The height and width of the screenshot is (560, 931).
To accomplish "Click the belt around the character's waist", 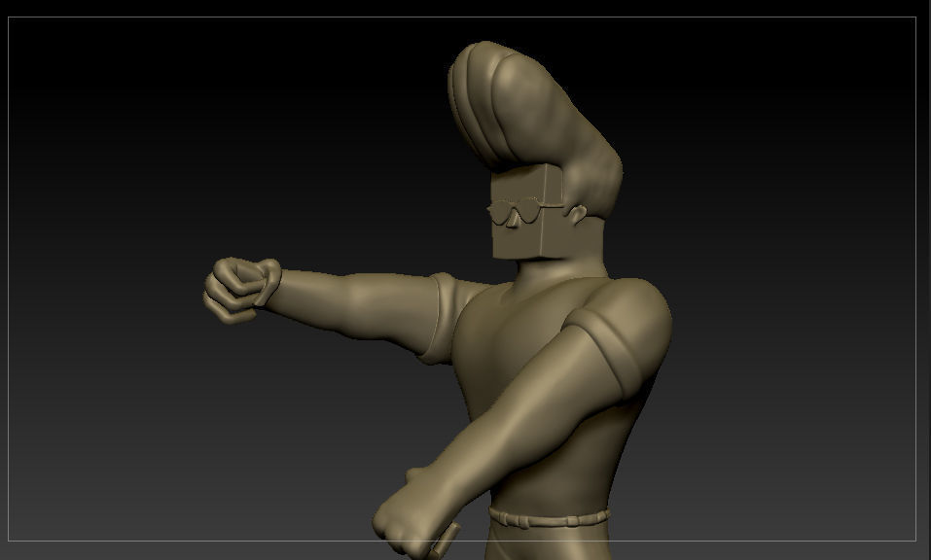I will pos(550,517).
